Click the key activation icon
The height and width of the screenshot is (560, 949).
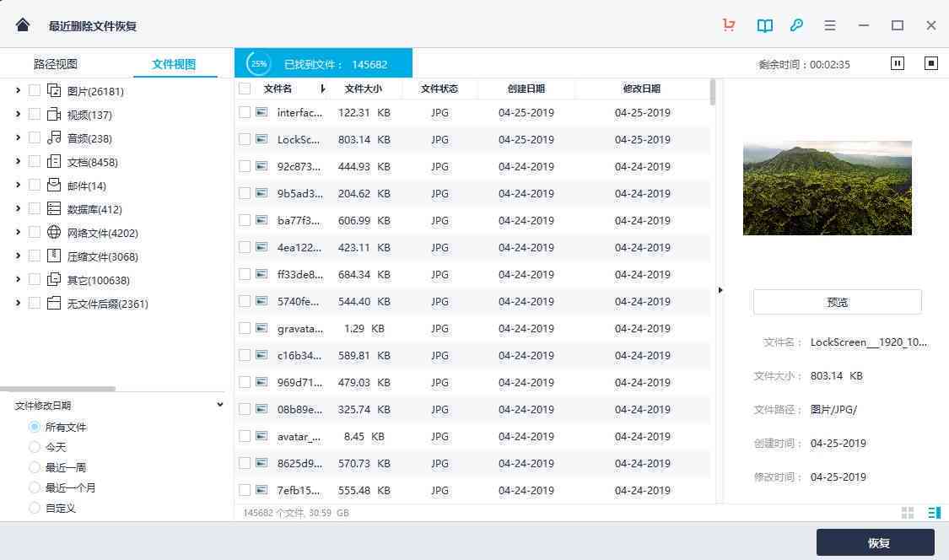796,24
